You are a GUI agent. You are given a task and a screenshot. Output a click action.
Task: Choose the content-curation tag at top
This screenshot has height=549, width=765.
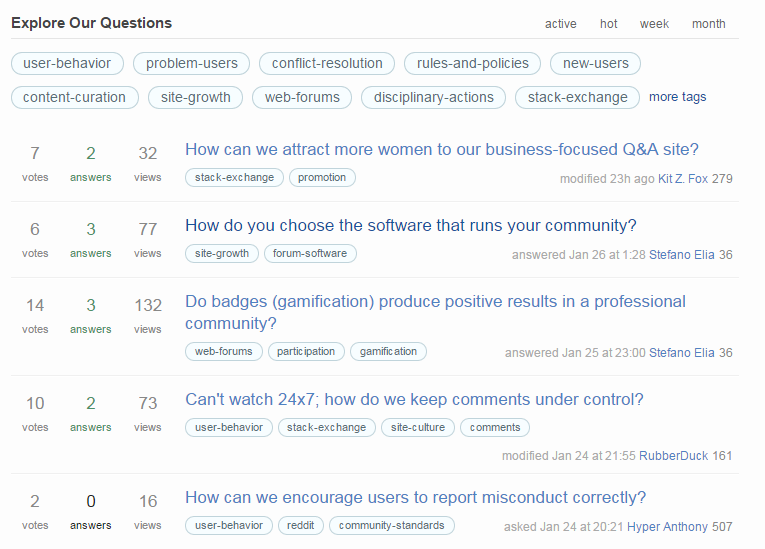(x=74, y=97)
